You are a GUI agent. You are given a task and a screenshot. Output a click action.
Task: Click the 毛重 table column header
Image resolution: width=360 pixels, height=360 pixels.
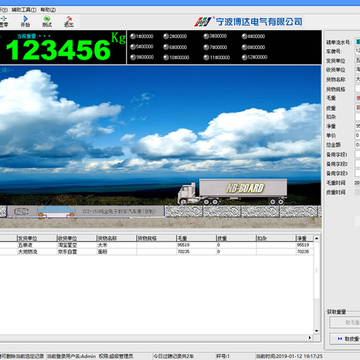coord(196,238)
